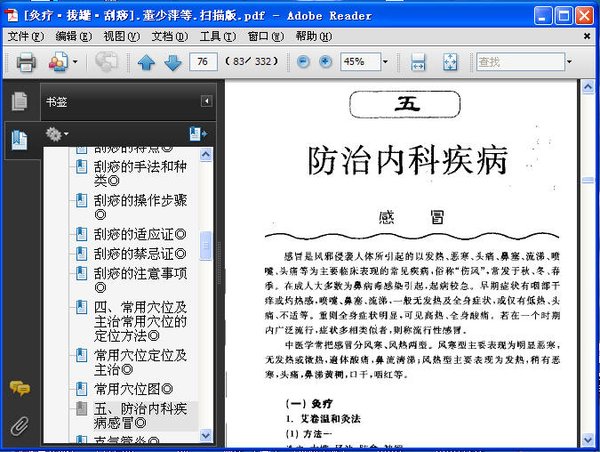The height and width of the screenshot is (452, 600).
Task: Click the Adobe Reader PDF title bar icon
Action: point(11,15)
